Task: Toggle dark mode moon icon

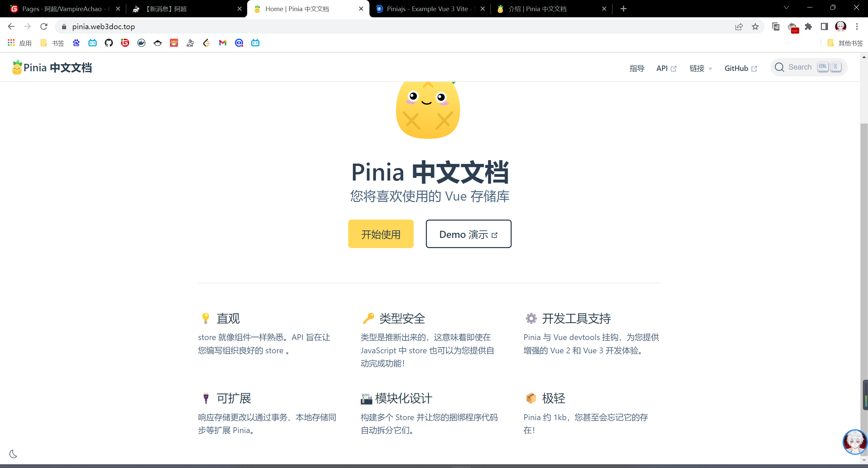Action: click(13, 454)
